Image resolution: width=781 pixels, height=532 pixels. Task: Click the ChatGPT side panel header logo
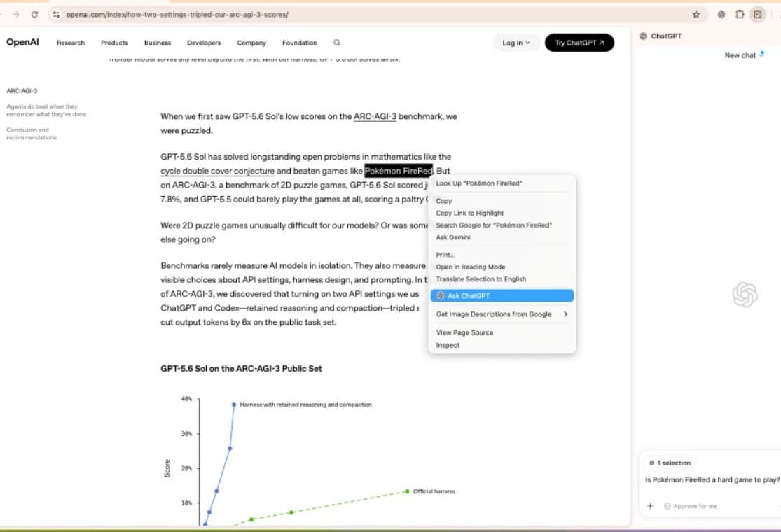click(x=643, y=36)
